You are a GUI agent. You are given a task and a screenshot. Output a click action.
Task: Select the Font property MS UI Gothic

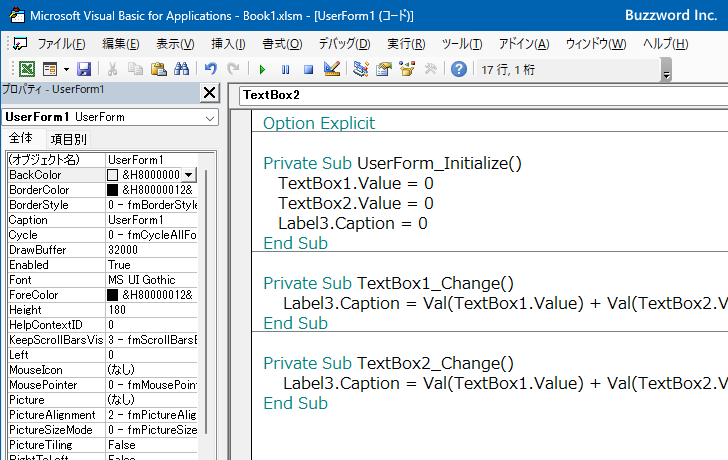pyautogui.click(x=103, y=280)
